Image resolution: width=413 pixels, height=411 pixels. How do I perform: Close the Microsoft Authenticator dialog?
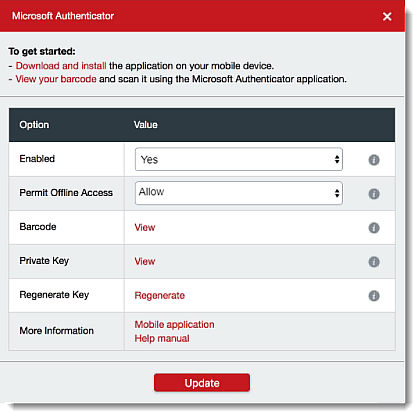[x=387, y=16]
